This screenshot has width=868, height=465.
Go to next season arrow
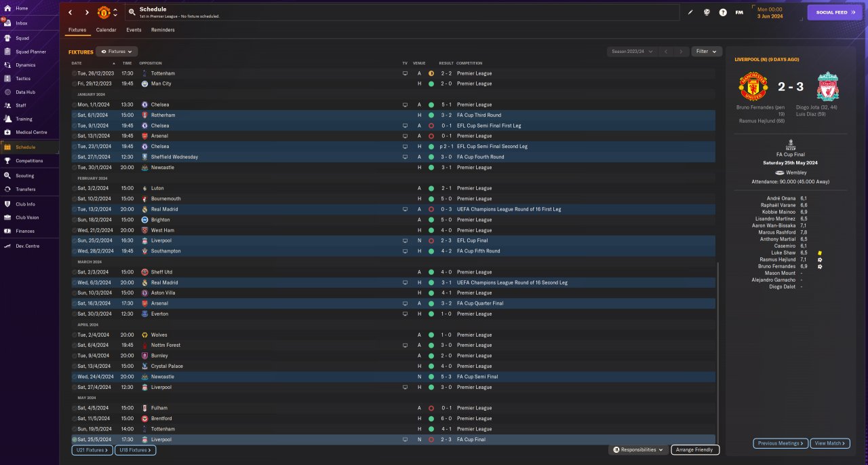click(x=682, y=52)
